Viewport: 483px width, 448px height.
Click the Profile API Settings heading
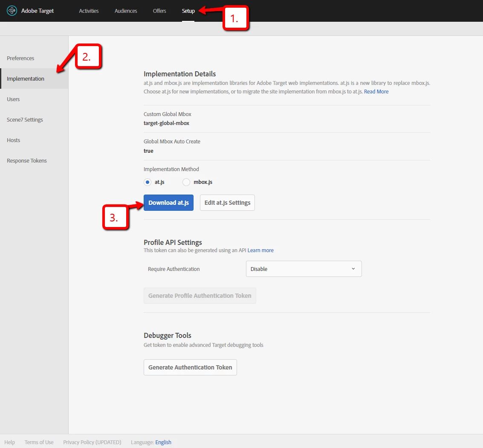[173, 242]
